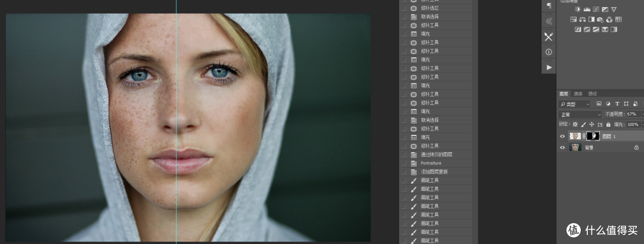
Task: Open the 67% opacity slider dropdown arrow
Action: click(x=643, y=114)
